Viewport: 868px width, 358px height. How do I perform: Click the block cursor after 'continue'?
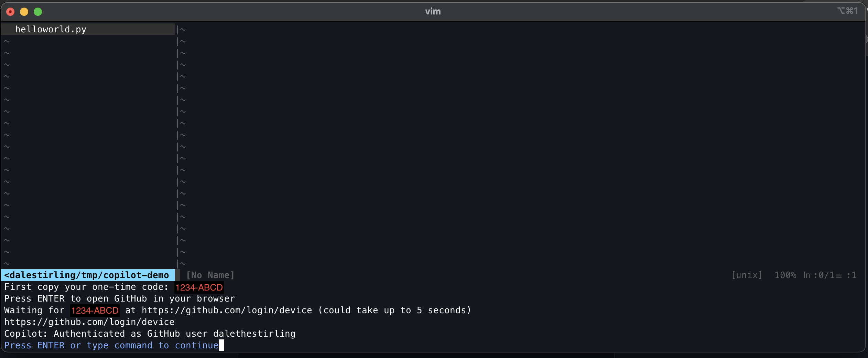tap(221, 346)
